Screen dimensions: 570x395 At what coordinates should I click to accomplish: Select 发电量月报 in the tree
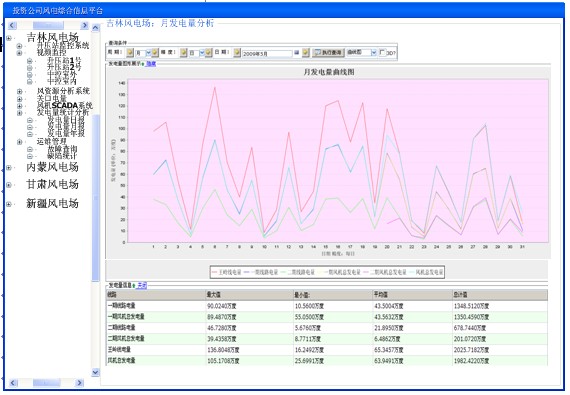66,126
